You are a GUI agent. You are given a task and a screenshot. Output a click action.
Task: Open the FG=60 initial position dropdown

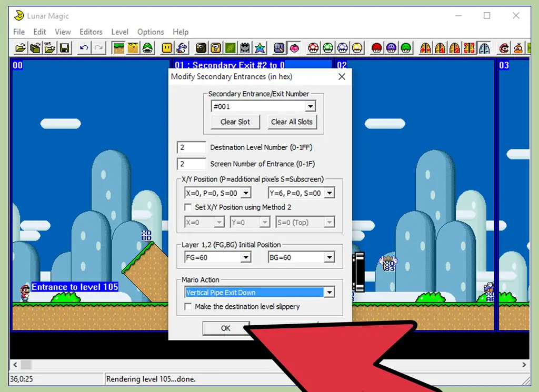(246, 257)
